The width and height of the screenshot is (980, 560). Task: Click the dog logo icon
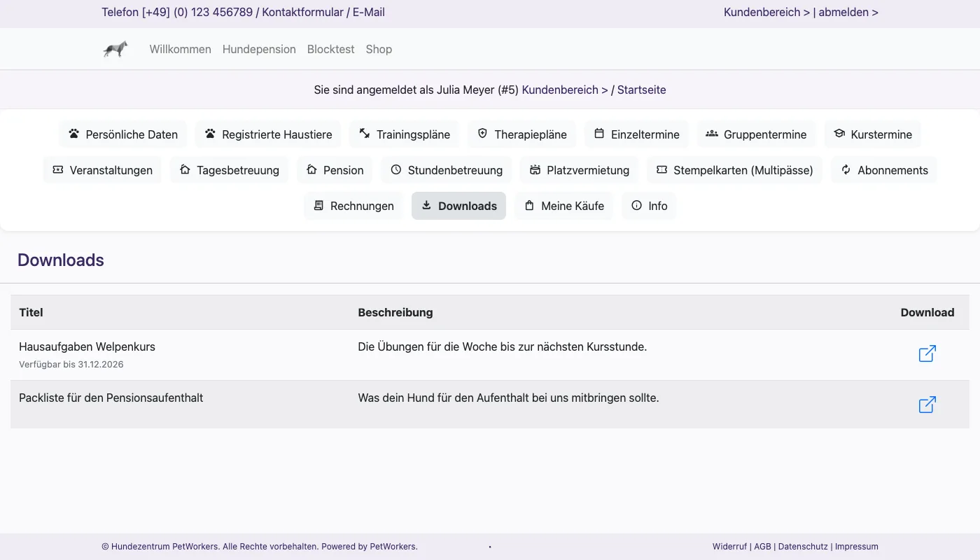point(115,49)
